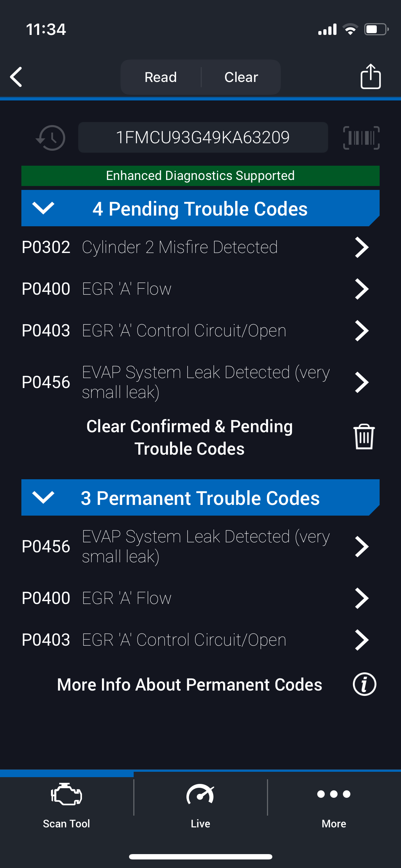Tap Clear Confirmed & Pending Trouble Codes
The height and width of the screenshot is (868, 401).
coord(190,437)
